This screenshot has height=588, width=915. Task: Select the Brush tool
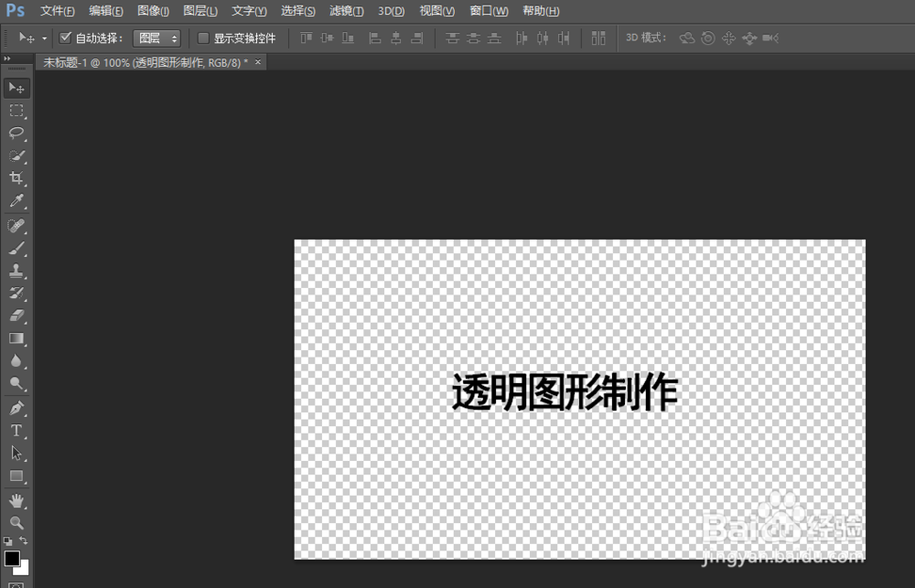pyautogui.click(x=16, y=249)
